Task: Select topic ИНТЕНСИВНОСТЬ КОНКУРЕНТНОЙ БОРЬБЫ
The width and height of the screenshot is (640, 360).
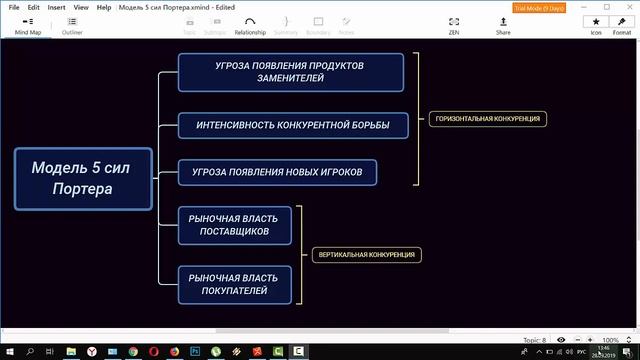Action: tap(293, 125)
